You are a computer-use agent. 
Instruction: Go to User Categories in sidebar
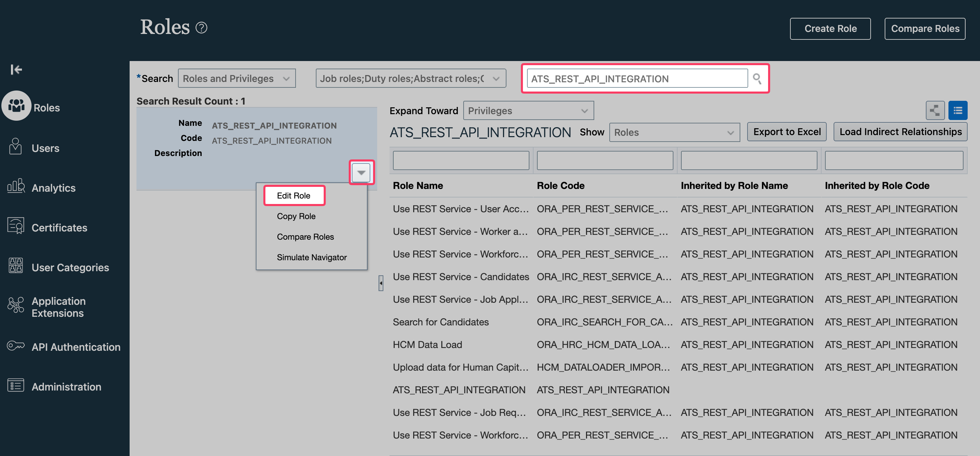tap(70, 268)
